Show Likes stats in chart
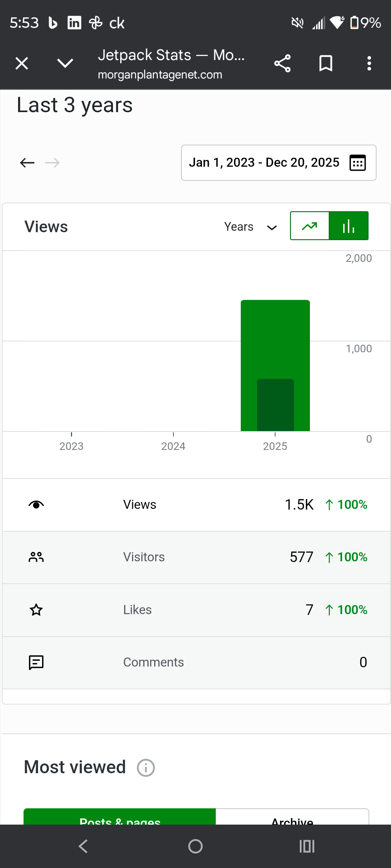 [x=195, y=610]
